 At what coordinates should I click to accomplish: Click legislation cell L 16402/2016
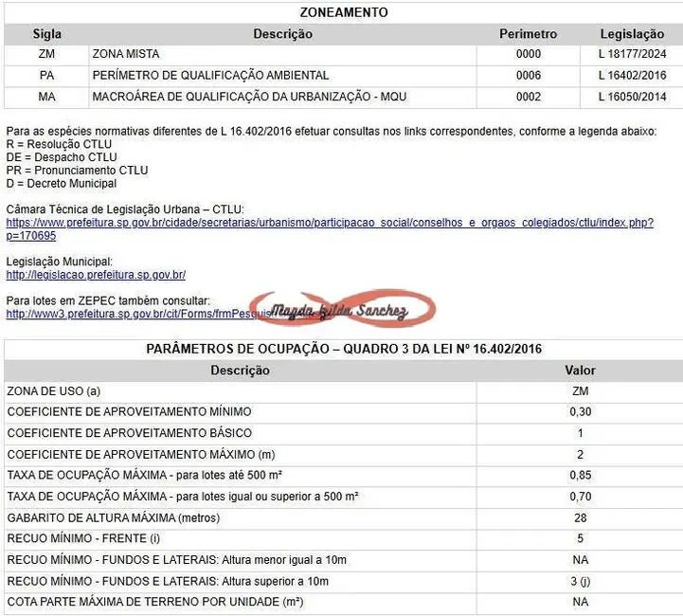(632, 76)
